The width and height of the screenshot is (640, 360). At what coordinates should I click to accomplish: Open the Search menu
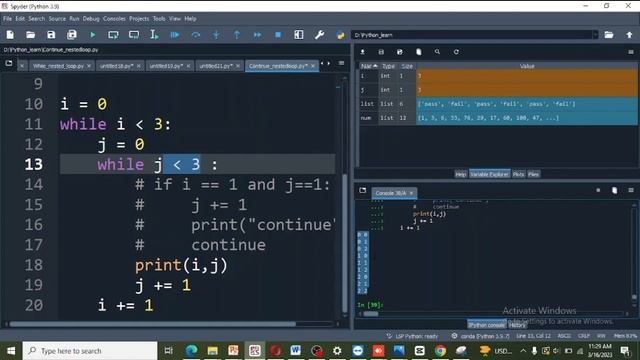pos(36,19)
